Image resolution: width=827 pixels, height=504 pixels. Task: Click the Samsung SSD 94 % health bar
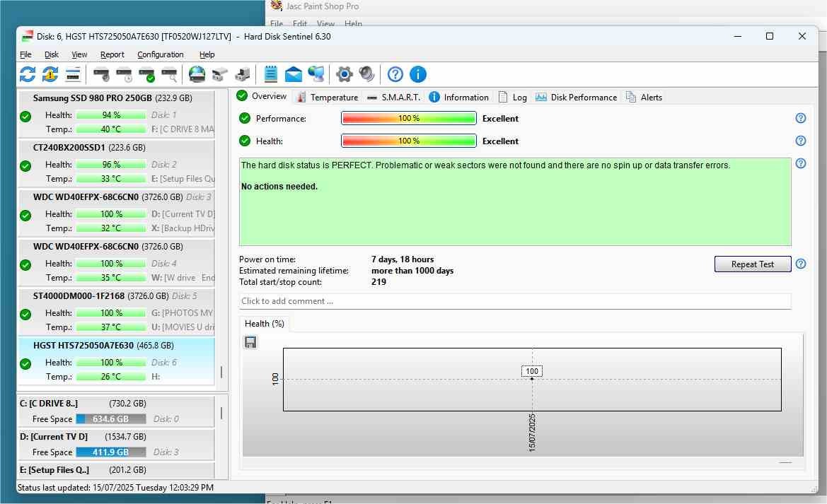(x=111, y=115)
